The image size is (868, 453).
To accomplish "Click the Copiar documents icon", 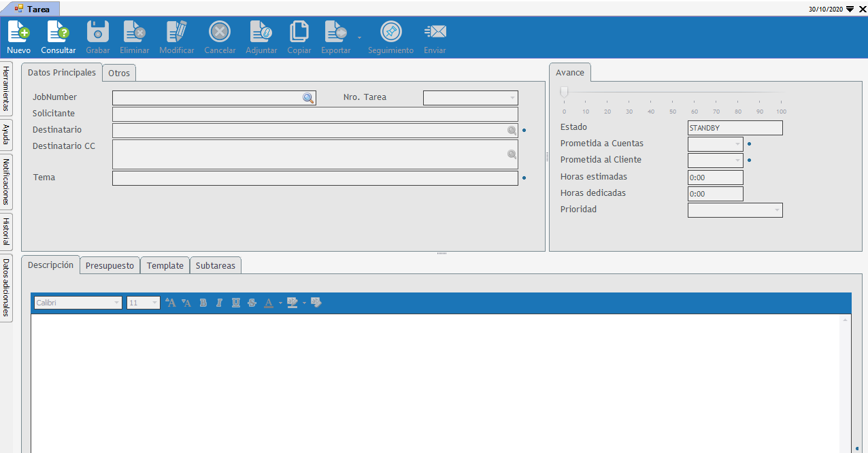I will (299, 32).
